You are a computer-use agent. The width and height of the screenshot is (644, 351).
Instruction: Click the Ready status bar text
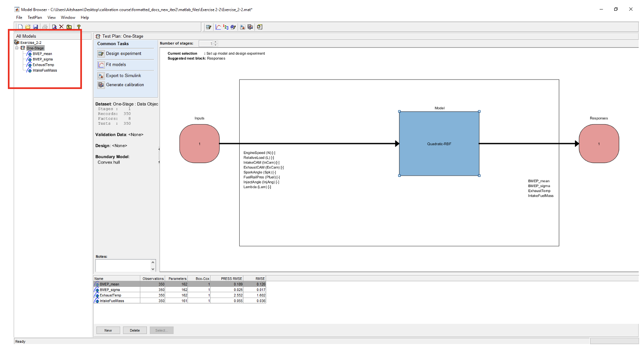point(20,341)
